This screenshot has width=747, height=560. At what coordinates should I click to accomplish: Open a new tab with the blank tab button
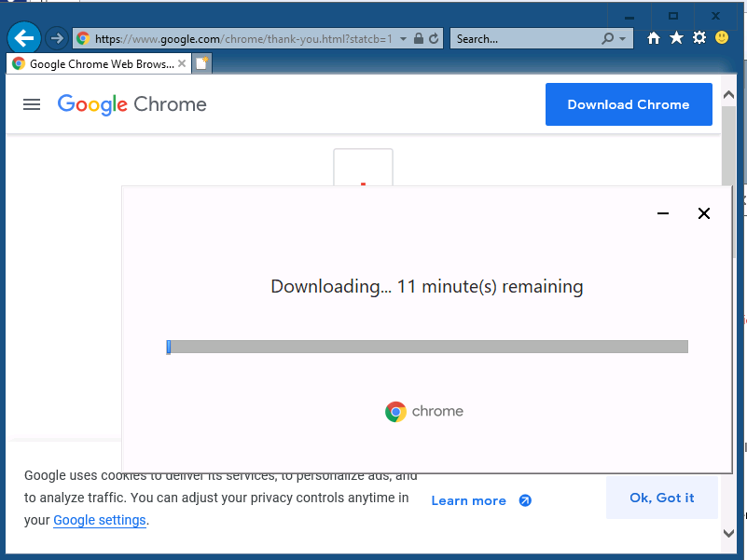(x=202, y=63)
